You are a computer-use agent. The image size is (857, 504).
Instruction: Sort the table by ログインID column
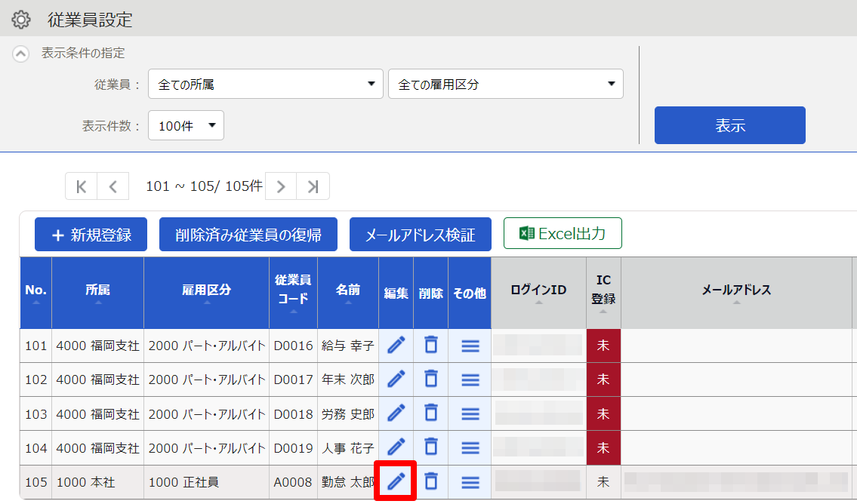(x=538, y=293)
